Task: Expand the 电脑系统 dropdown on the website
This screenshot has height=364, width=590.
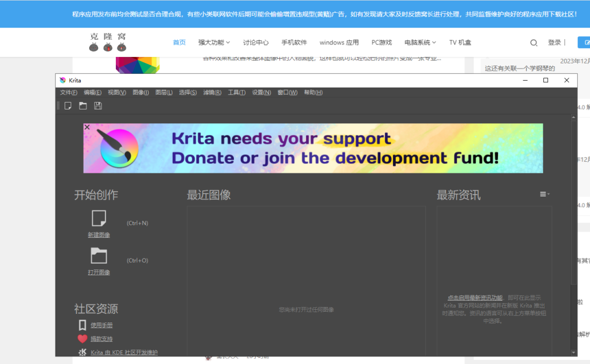Action: pyautogui.click(x=420, y=43)
